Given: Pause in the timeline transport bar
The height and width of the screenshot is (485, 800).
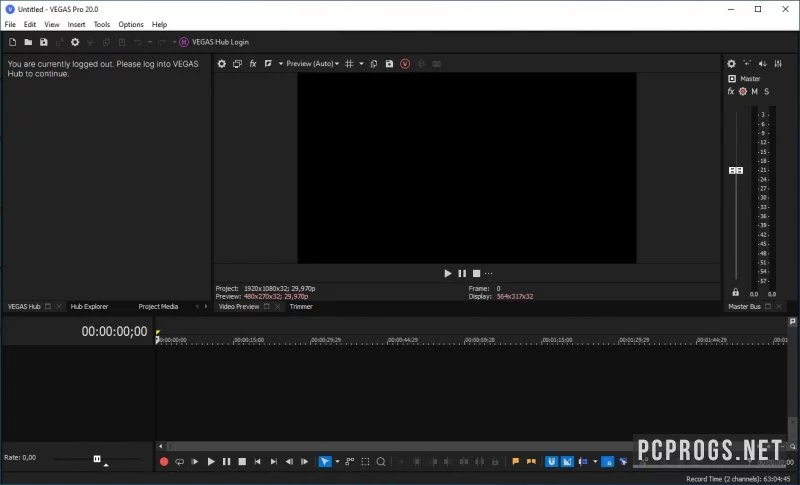Looking at the screenshot, I should (x=227, y=462).
